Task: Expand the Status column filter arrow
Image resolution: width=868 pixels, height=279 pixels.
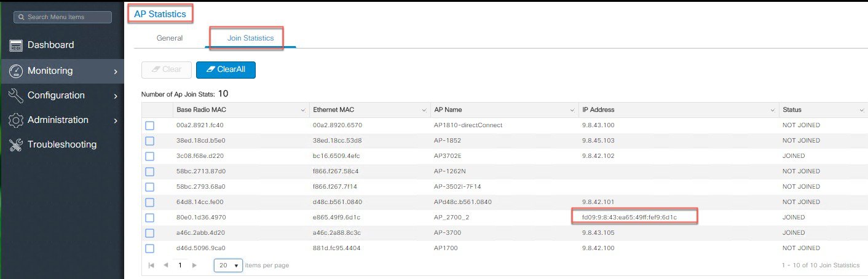Action: (x=861, y=110)
